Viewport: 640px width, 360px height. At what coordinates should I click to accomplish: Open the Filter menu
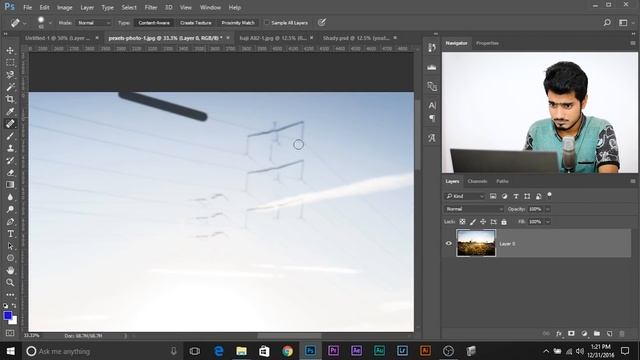[x=151, y=7]
